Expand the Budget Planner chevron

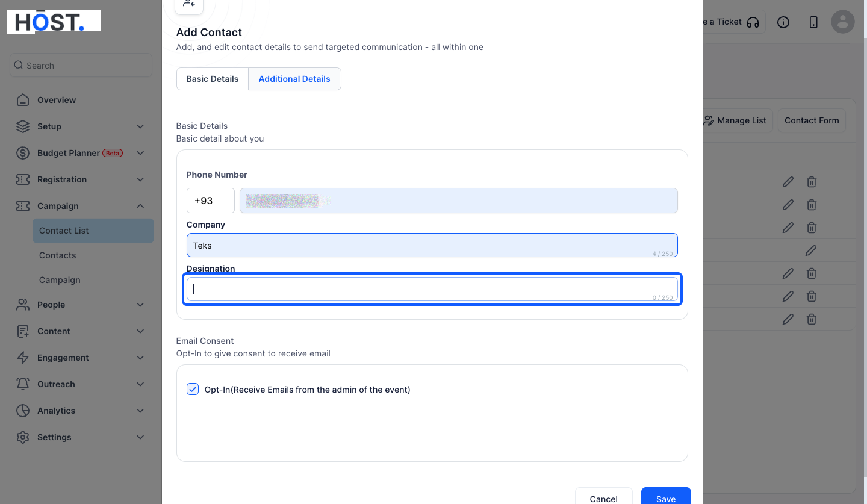tap(140, 153)
